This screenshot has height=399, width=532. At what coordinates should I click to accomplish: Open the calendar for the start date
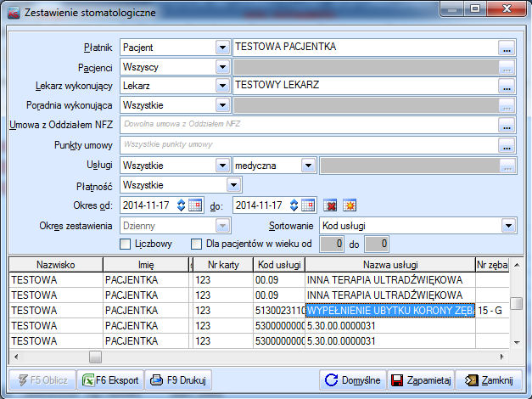tap(195, 205)
